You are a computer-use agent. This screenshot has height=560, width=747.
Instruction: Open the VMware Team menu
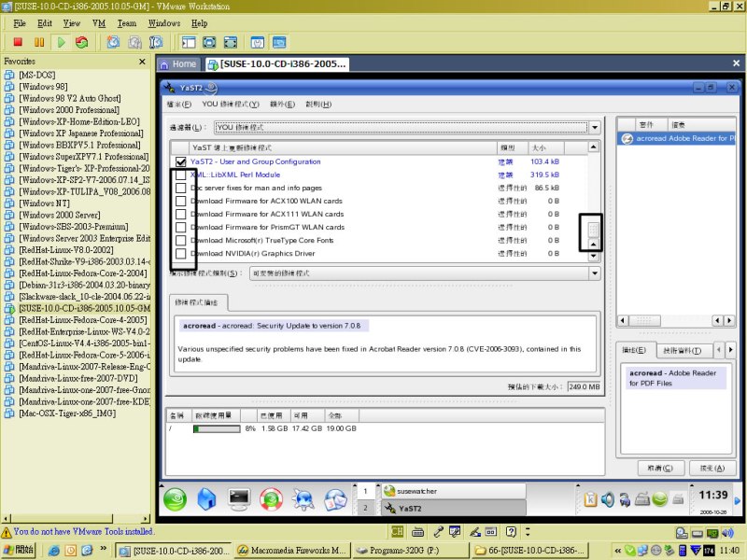(127, 23)
